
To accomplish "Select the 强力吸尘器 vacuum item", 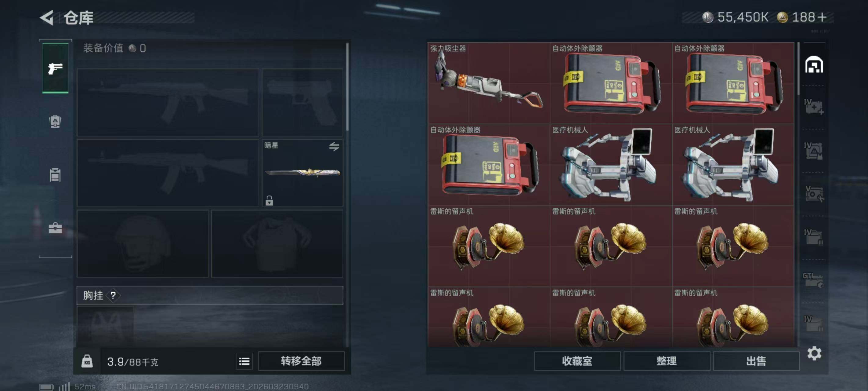I will 489,83.
